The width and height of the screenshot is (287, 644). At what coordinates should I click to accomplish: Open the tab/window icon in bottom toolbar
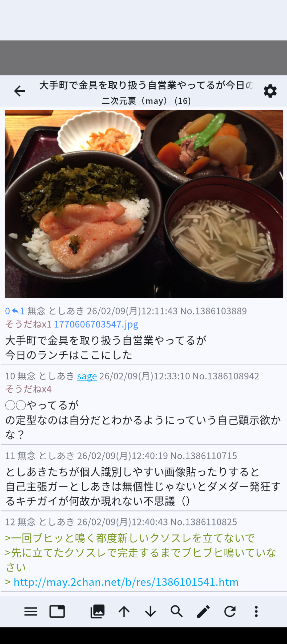pos(57,611)
